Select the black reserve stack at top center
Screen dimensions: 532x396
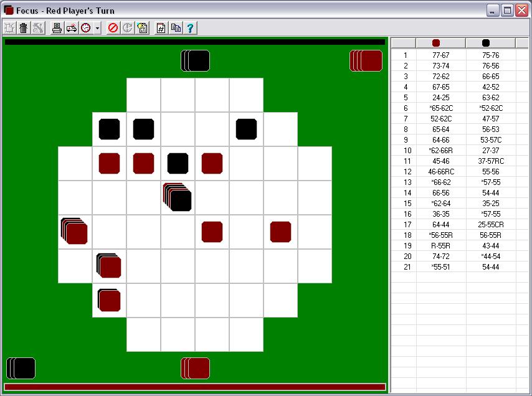196,60
